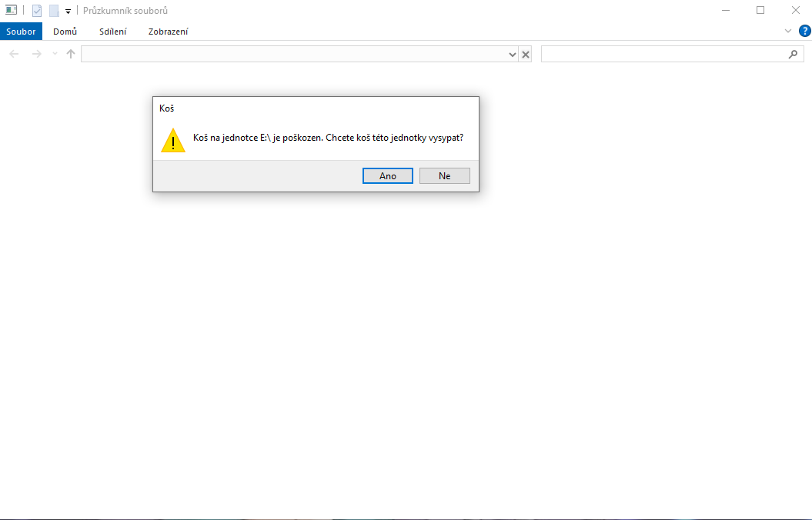Expand recent locations dropdown arrow
The height and width of the screenshot is (520, 812).
(55, 54)
